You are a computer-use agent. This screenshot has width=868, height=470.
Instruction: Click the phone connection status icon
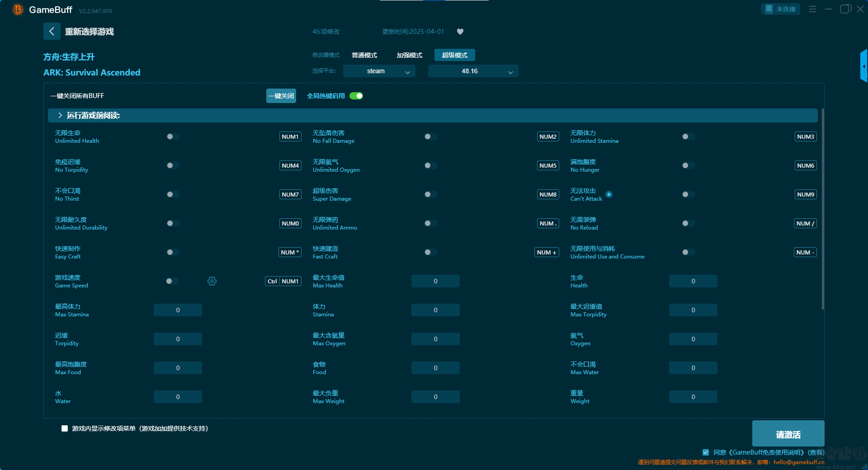(x=769, y=9)
